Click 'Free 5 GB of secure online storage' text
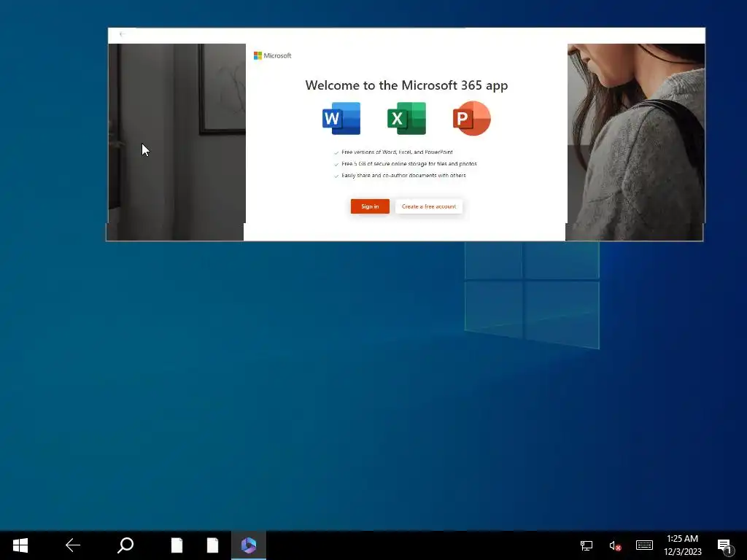Screen dimensions: 747x560 coord(409,164)
